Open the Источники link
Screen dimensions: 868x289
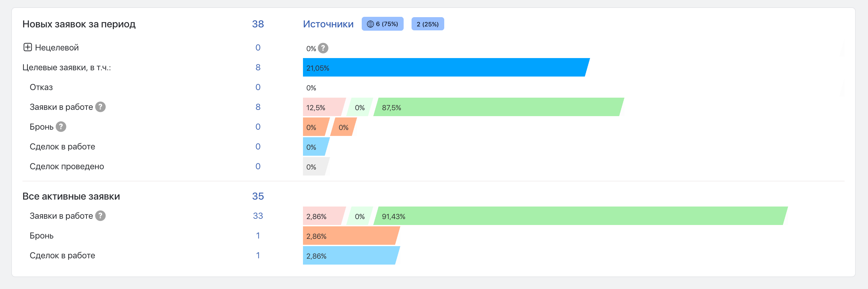pos(328,24)
